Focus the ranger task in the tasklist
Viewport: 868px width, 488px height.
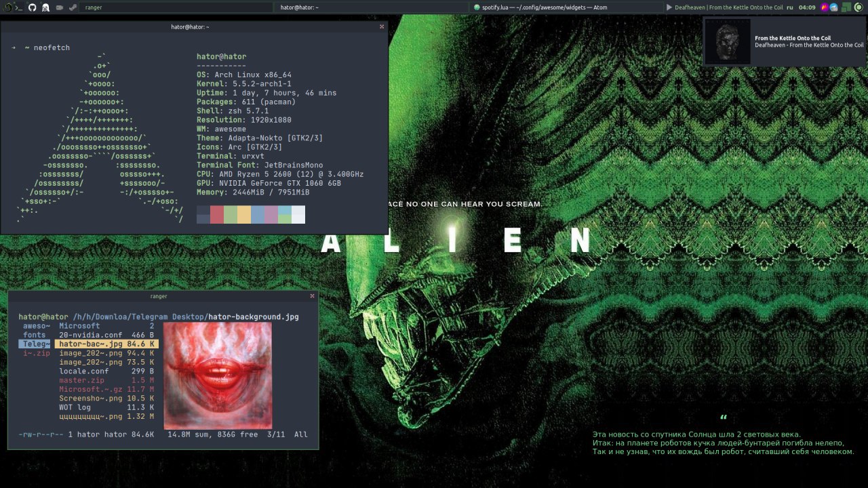[x=176, y=7]
